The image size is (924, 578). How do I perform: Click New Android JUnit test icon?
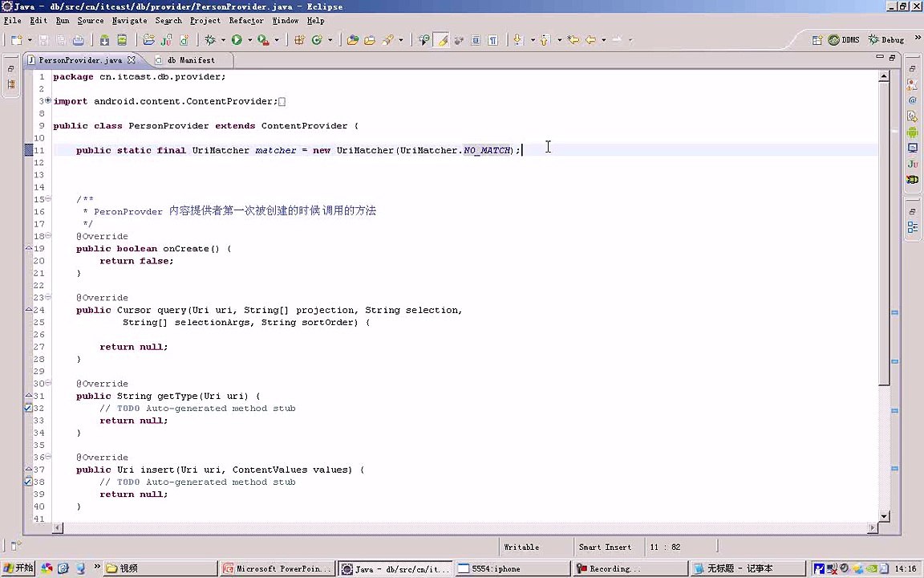166,39
